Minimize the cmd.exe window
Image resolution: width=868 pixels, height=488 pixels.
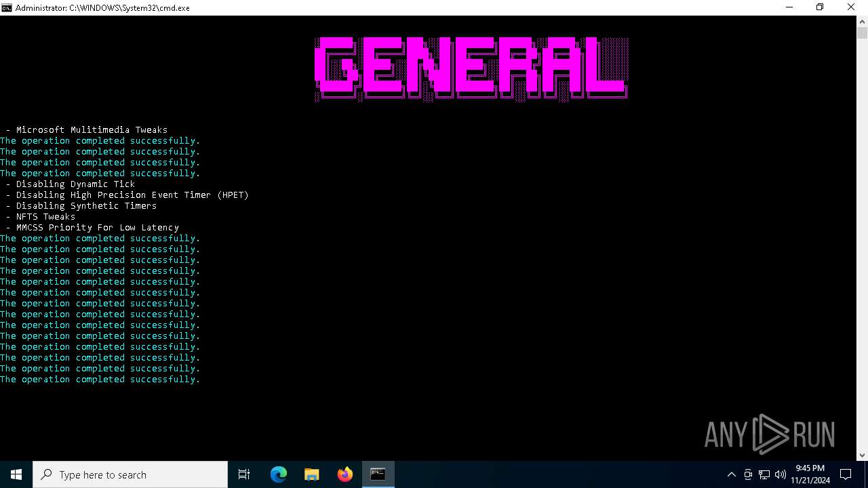point(789,7)
